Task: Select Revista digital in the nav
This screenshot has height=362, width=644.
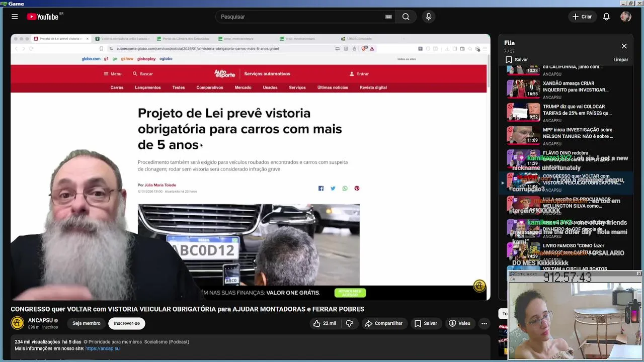Action: [x=373, y=87]
